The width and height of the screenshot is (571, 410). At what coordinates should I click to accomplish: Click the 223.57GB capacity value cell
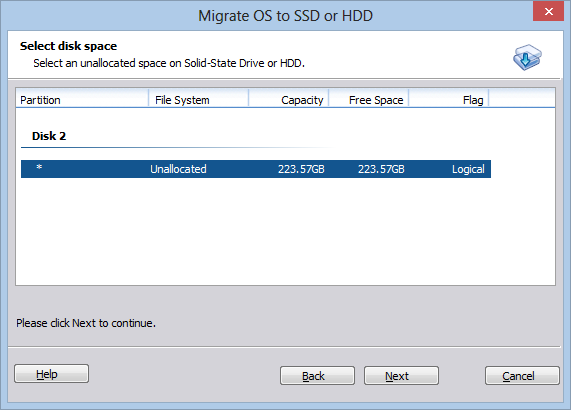point(301,169)
